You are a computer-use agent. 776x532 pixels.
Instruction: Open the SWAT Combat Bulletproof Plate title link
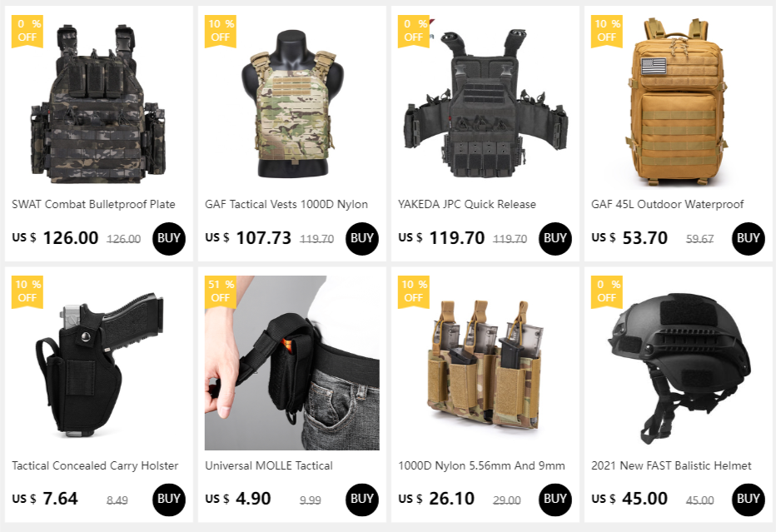93,204
